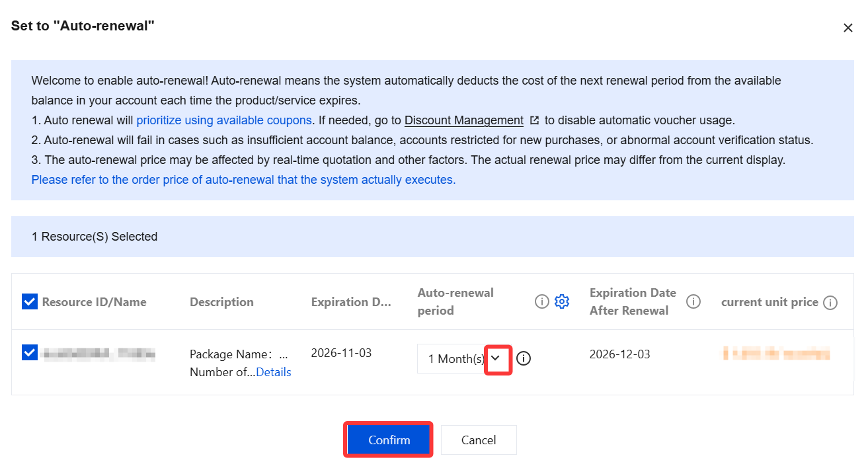The height and width of the screenshot is (474, 868).
Task: Click info icon beside current unit price
Action: pos(831,303)
